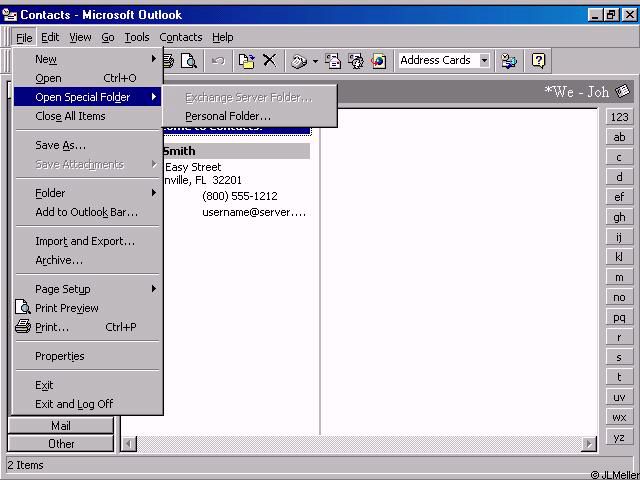640x480 pixels.
Task: Click the Mail group button
Action: pyautogui.click(x=60, y=426)
